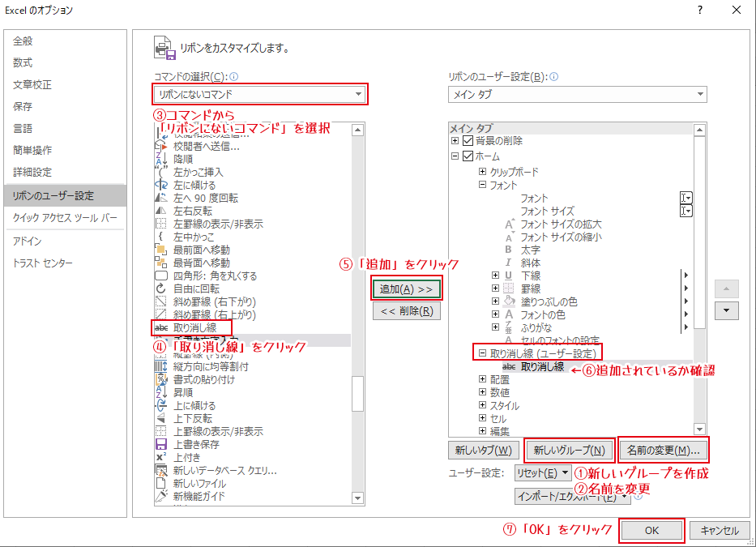
Task: Click OK to confirm options
Action: pyautogui.click(x=651, y=530)
